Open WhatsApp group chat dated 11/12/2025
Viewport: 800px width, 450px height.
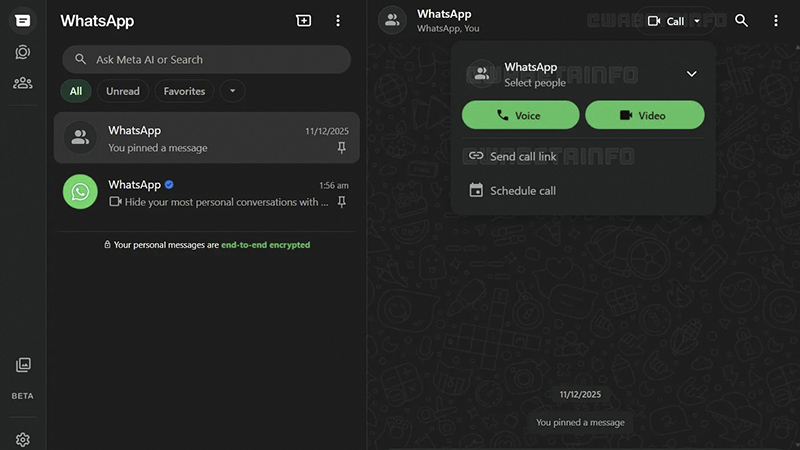click(207, 138)
